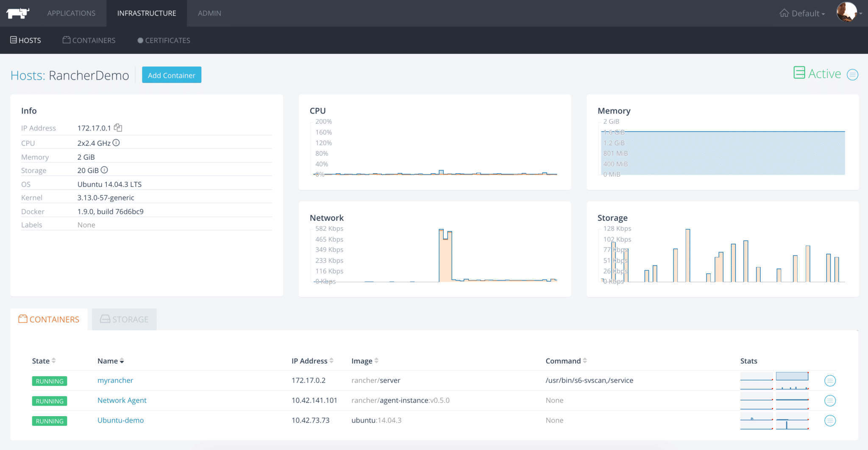Open host actions menu beside Active

tap(852, 75)
